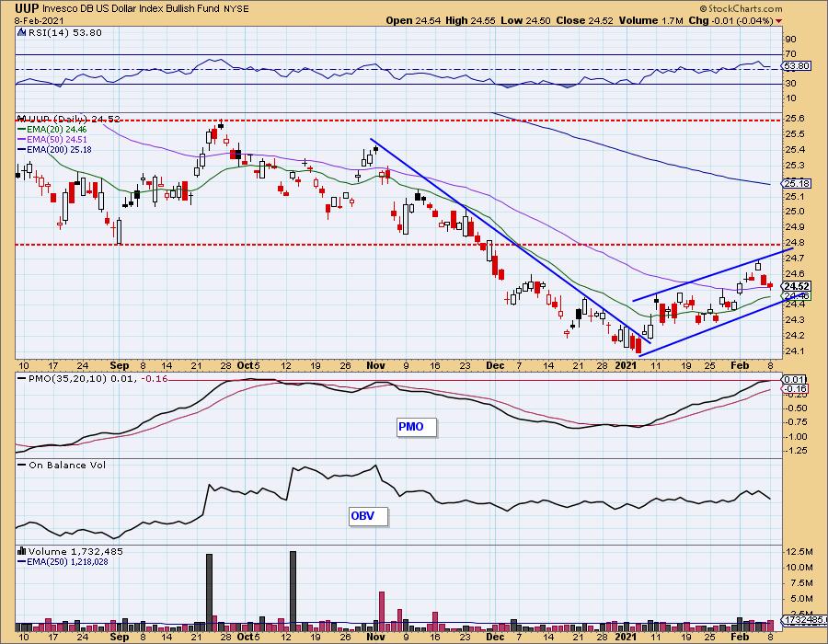This screenshot has width=828, height=644.
Task: Click the bar icon before Volume 1,732,485
Action: (22, 551)
